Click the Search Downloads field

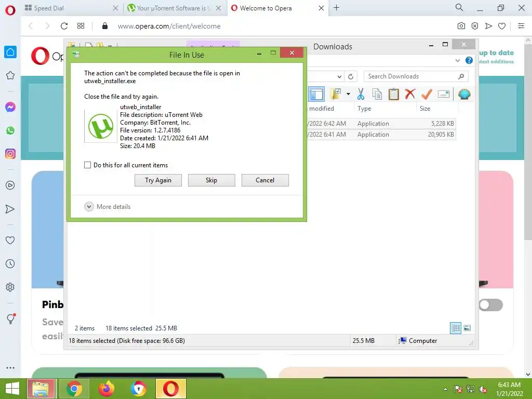pyautogui.click(x=416, y=76)
